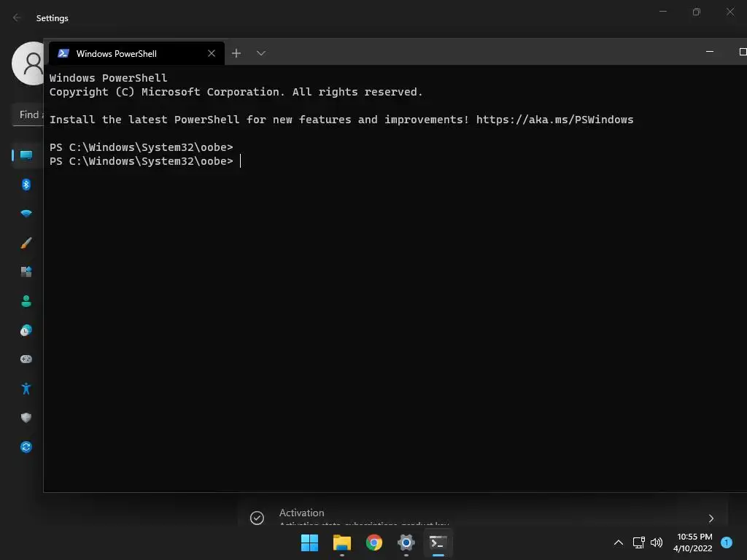Restore down the Settings window
The height and width of the screenshot is (560, 747).
697,12
